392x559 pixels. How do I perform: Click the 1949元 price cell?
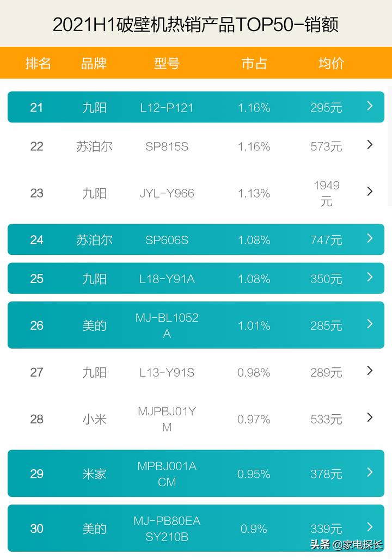pos(326,193)
